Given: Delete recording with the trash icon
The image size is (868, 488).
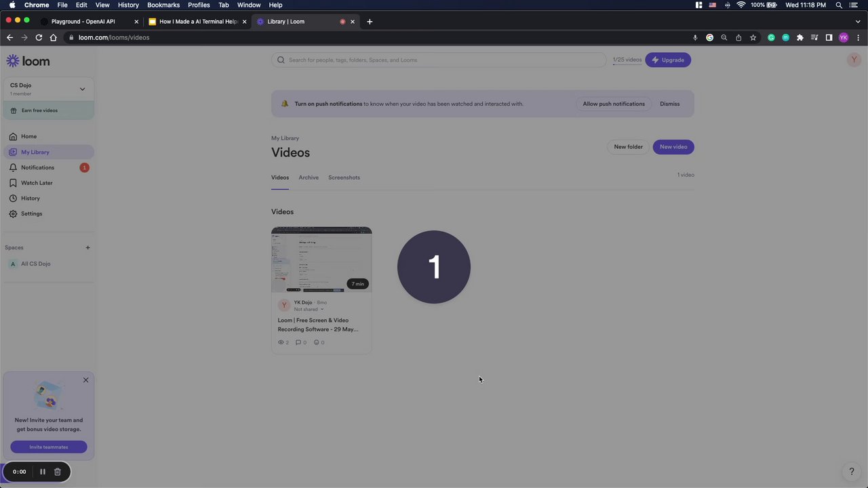Looking at the screenshot, I should pyautogui.click(x=58, y=472).
